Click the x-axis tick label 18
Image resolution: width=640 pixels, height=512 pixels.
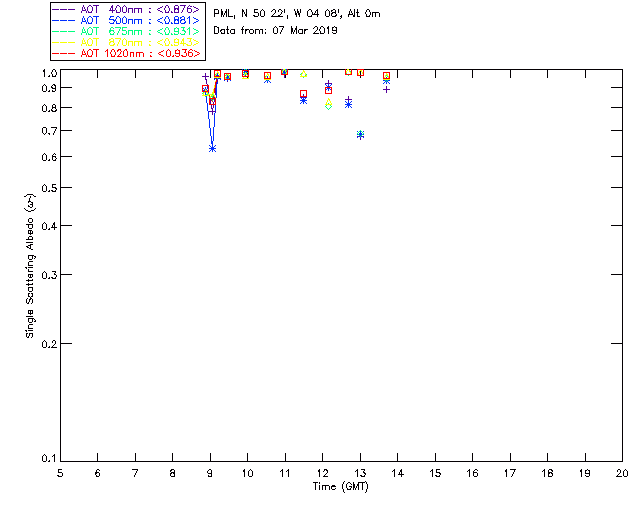coord(547,473)
